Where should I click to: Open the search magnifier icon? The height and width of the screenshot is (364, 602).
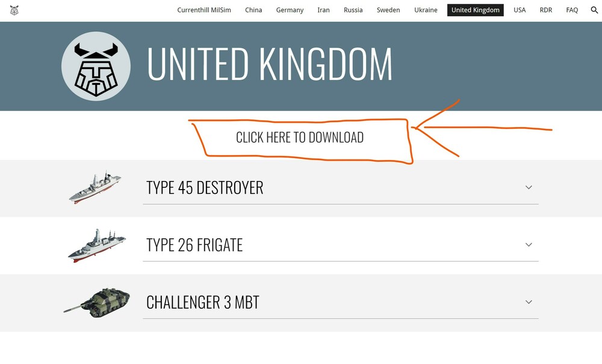click(594, 10)
